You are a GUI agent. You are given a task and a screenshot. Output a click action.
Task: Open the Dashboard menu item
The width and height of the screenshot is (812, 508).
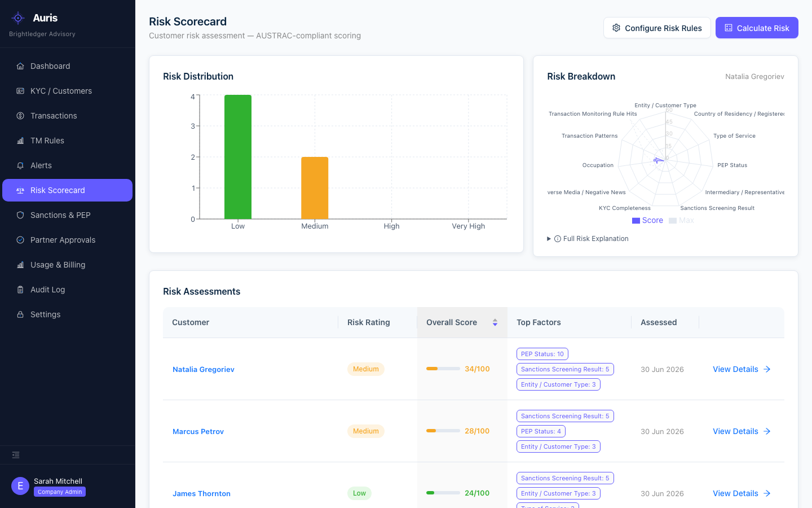coord(68,66)
